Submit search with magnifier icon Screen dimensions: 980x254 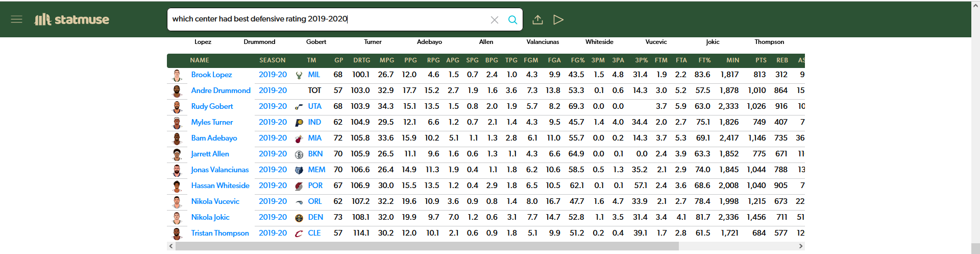click(512, 20)
